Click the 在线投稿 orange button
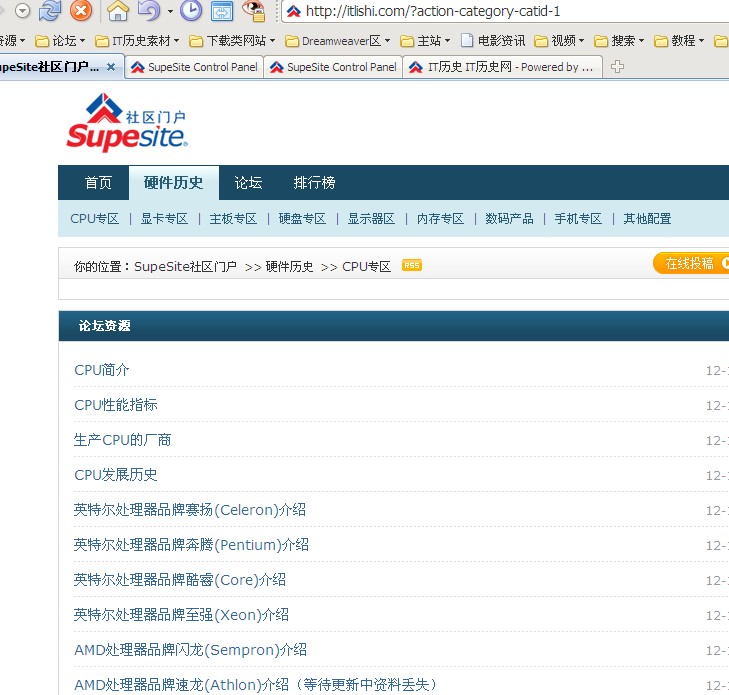The width and height of the screenshot is (729, 695). (x=690, y=263)
